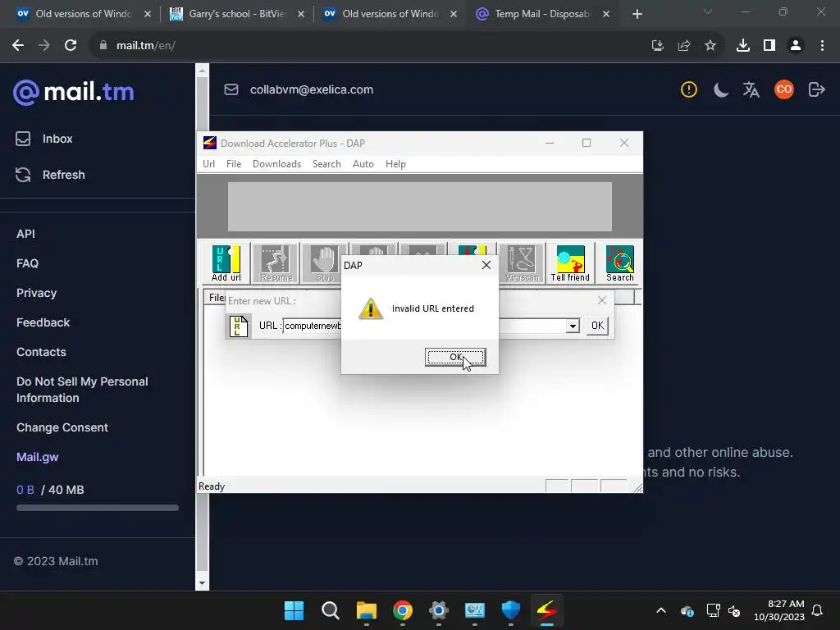Open File Explorer from taskbar
The width and height of the screenshot is (840, 630).
[x=367, y=610]
